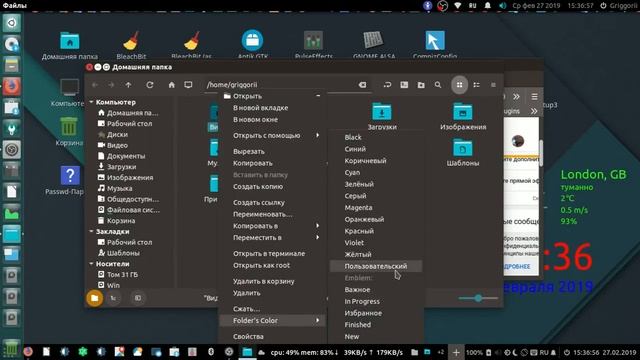Expand the Переместить в submenu
The width and height of the screenshot is (640, 360).
coord(318,238)
